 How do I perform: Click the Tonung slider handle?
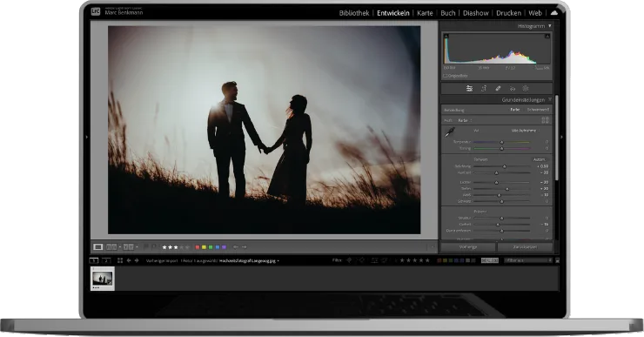coord(501,148)
